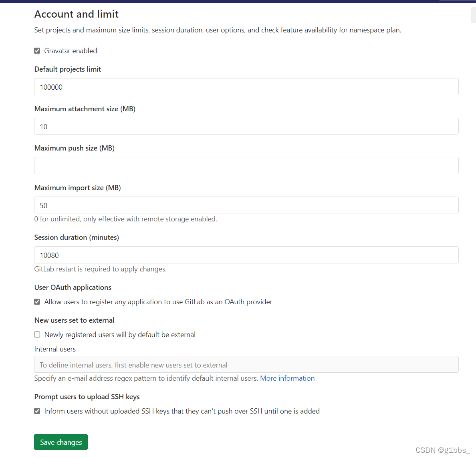Select the Maximum import size field

tap(246, 205)
